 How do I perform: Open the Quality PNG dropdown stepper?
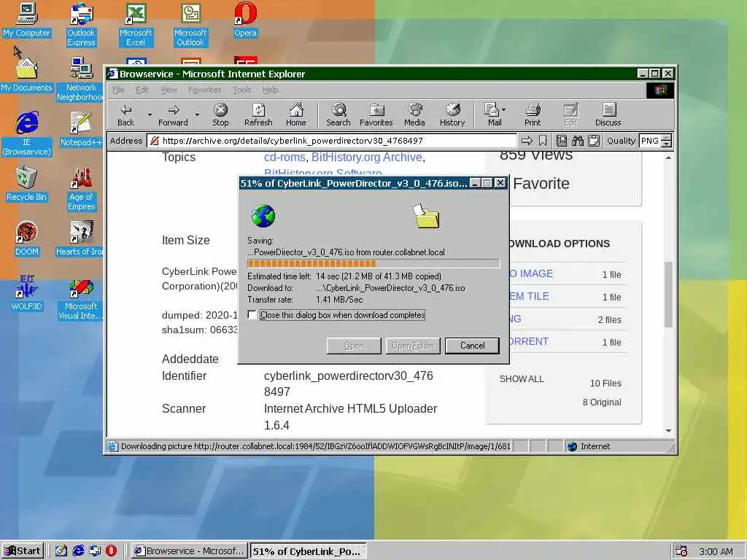click(667, 141)
